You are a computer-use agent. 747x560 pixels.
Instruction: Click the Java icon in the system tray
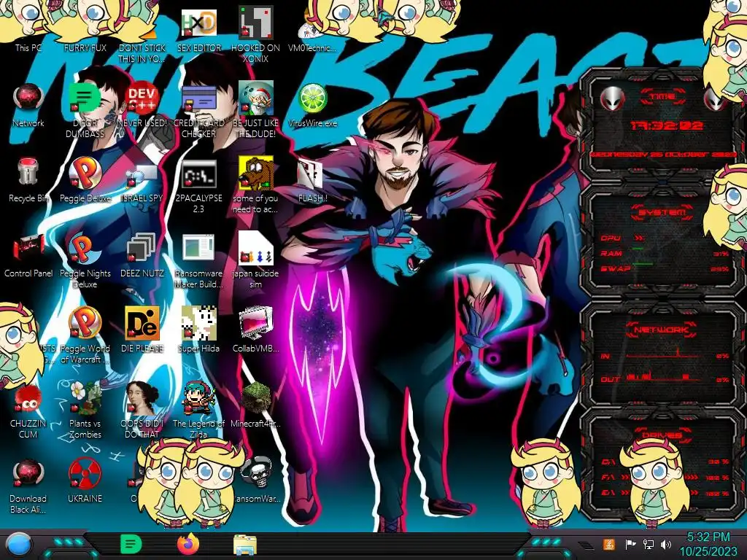608,544
